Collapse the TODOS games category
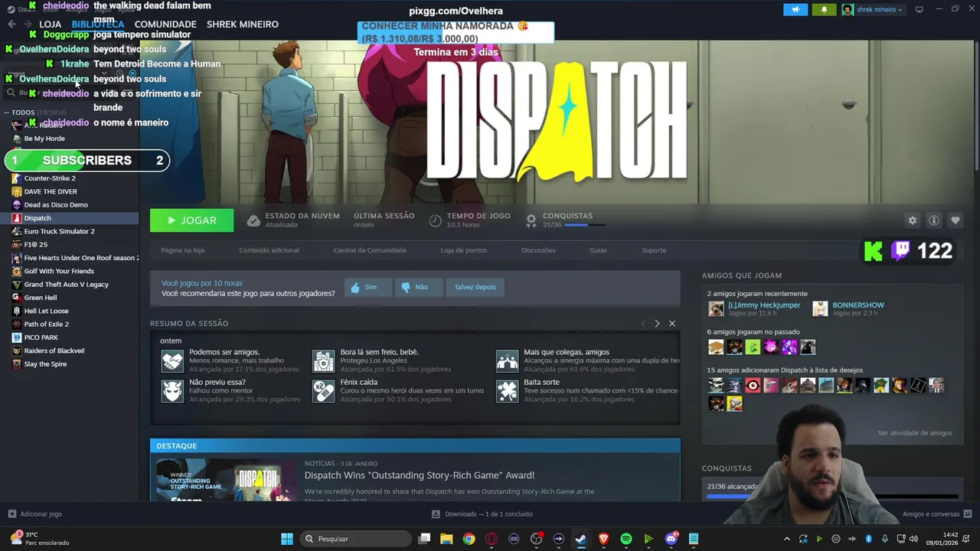The image size is (980, 551). [7, 112]
